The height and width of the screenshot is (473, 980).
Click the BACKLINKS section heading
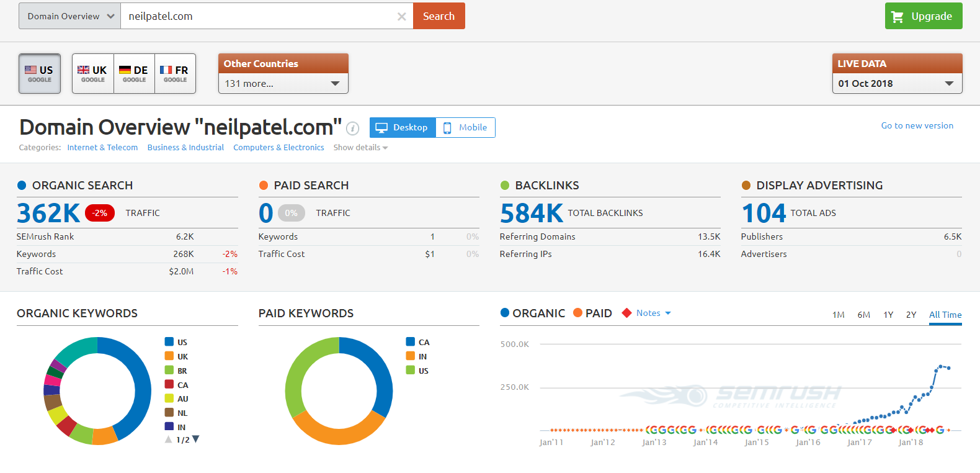coord(547,186)
